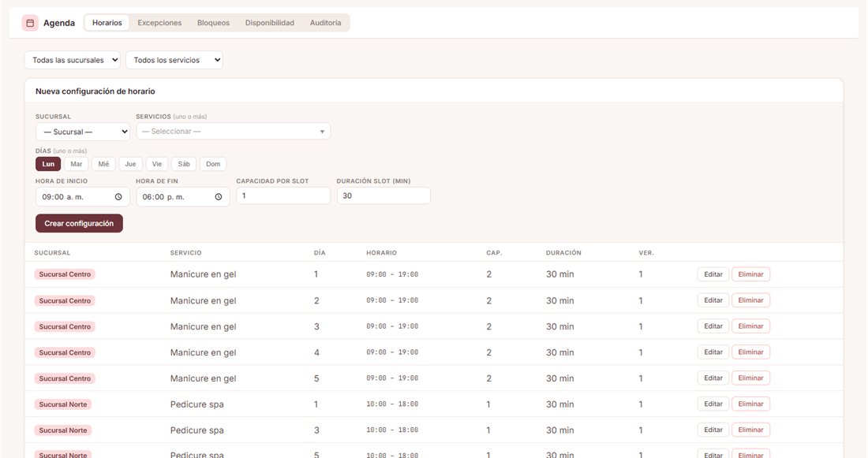
Task: Edit Manicure en gel day 1 row
Action: pyautogui.click(x=713, y=274)
